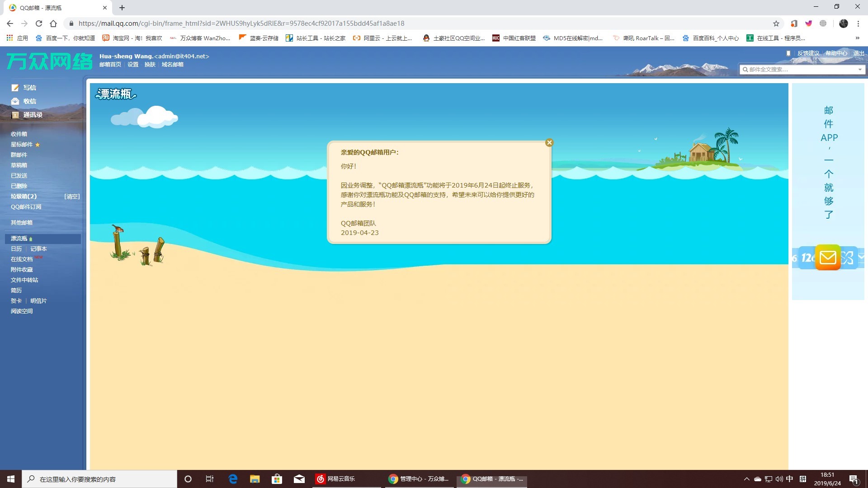Viewport: 868px width, 488px height.
Task: Open the volume control in system tray
Action: (779, 479)
